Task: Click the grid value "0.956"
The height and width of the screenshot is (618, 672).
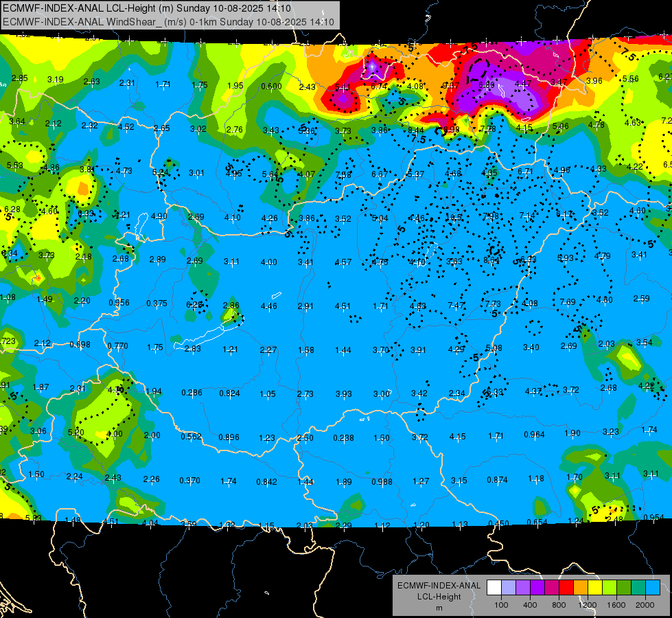Action: 119,302
